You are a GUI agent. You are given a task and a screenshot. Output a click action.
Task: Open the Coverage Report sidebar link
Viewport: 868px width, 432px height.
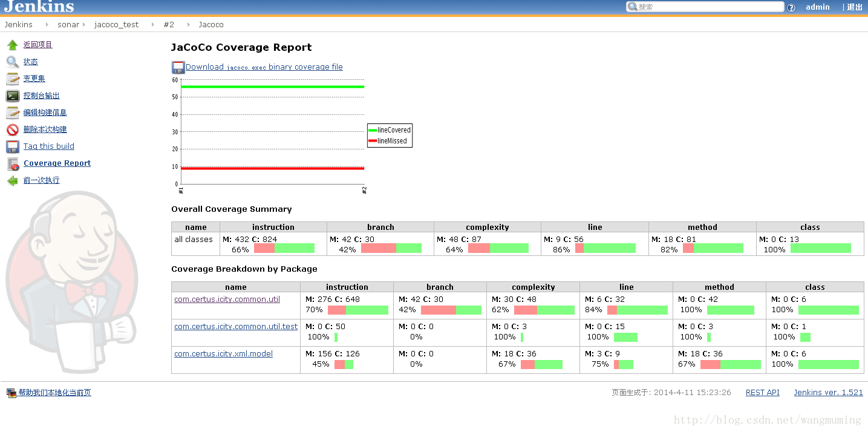[x=57, y=163]
